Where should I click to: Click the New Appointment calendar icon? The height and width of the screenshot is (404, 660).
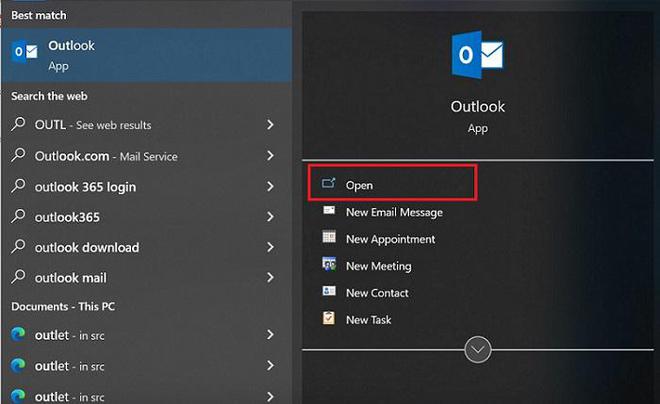[329, 237]
